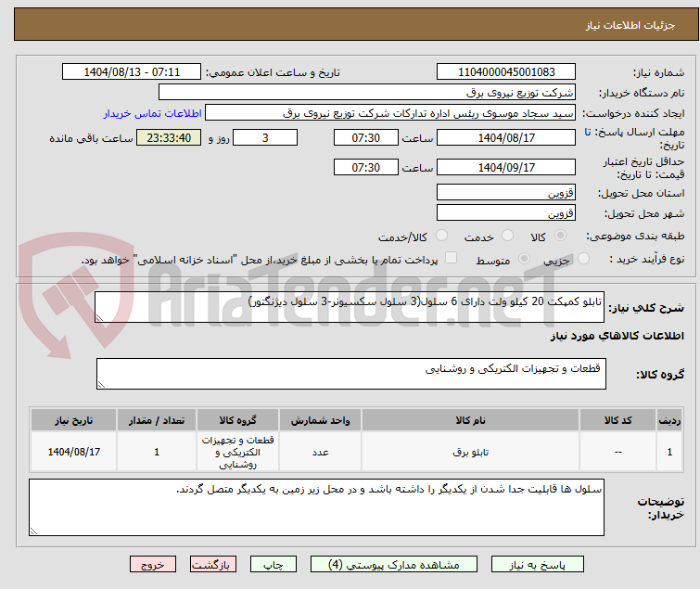Click the چاپ print button
The width and height of the screenshot is (700, 589).
(x=273, y=564)
